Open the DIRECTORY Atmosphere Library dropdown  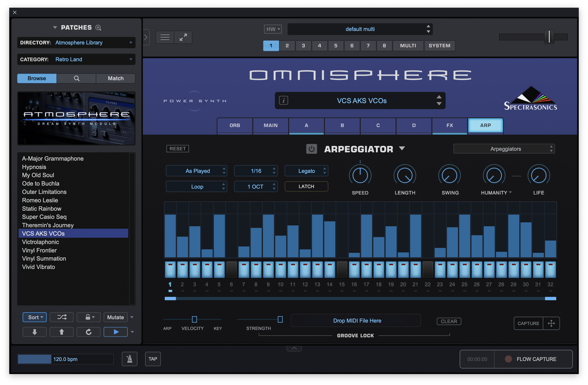click(76, 43)
